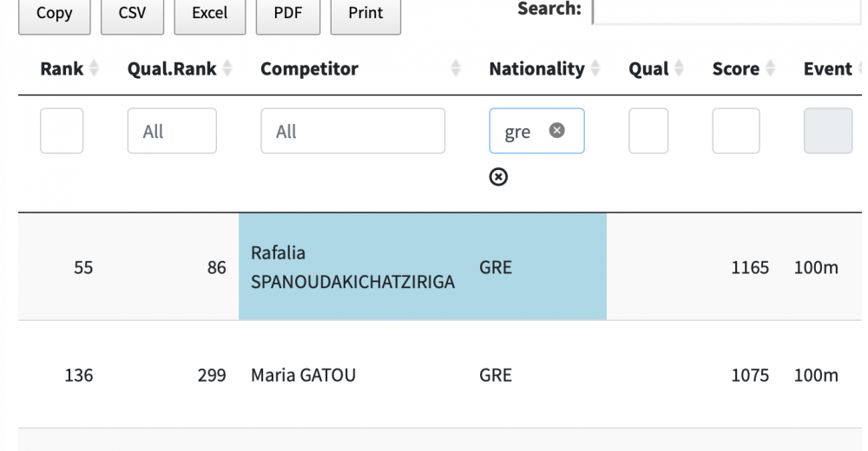Sort by Competitor column arrows
Image resolution: width=868 pixels, height=451 pixels.
point(456,69)
